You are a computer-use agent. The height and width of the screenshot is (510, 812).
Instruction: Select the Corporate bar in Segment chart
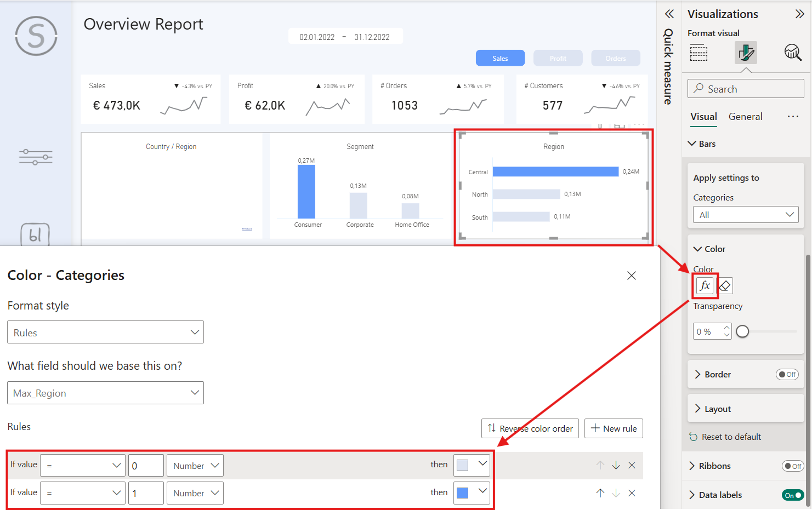359,205
